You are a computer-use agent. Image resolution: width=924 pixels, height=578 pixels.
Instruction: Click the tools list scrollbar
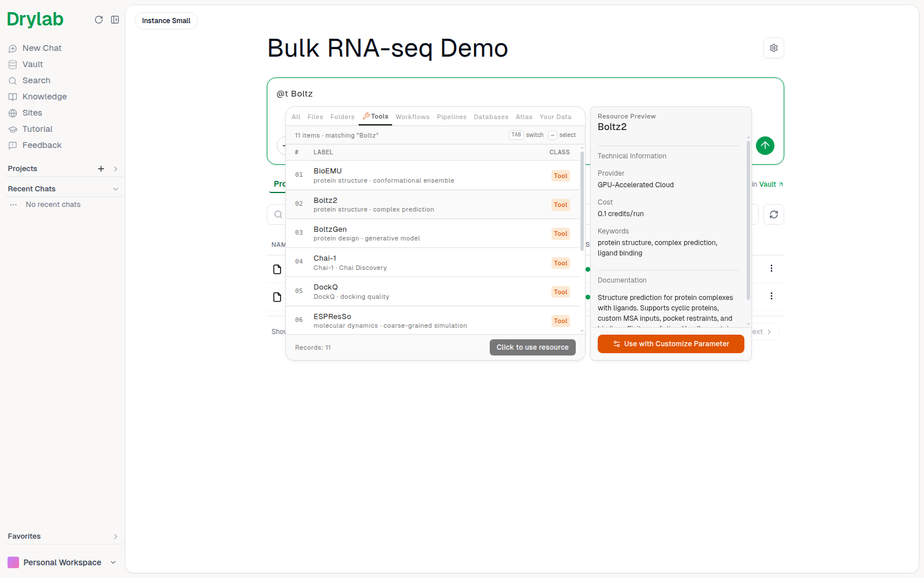[x=582, y=201]
